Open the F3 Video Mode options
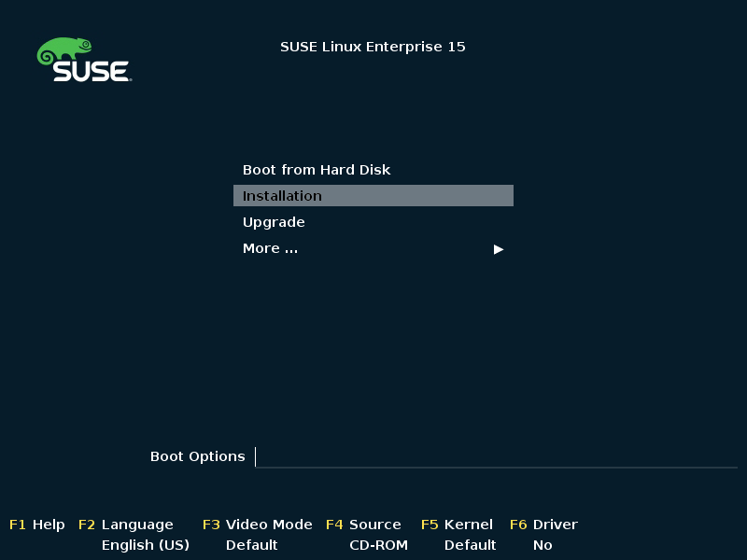The width and height of the screenshot is (747, 560). pyautogui.click(x=258, y=525)
